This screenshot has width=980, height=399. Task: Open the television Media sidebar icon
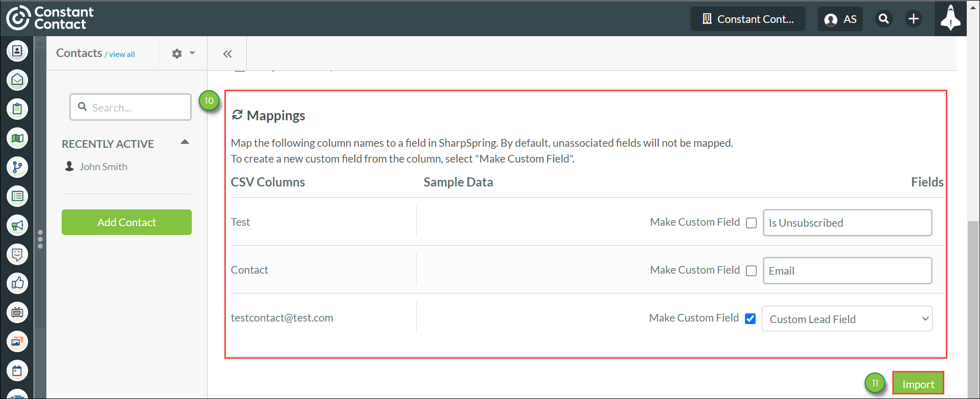(x=17, y=312)
